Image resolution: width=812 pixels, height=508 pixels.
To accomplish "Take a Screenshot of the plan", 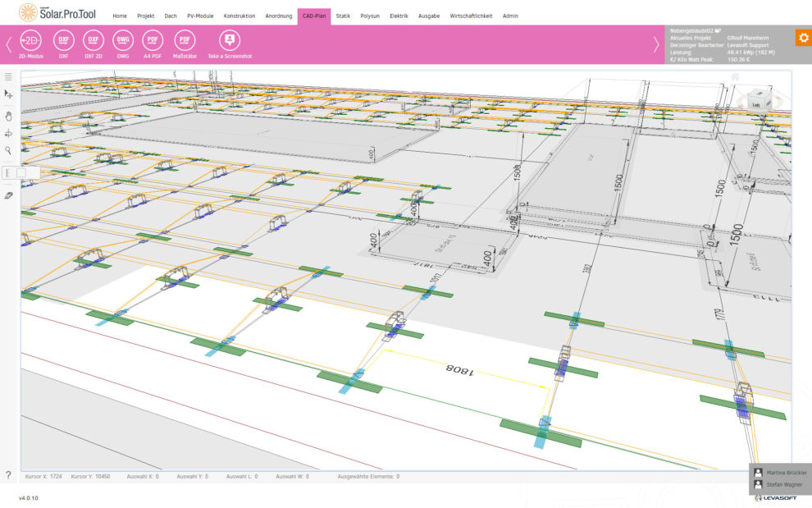I will (x=229, y=40).
